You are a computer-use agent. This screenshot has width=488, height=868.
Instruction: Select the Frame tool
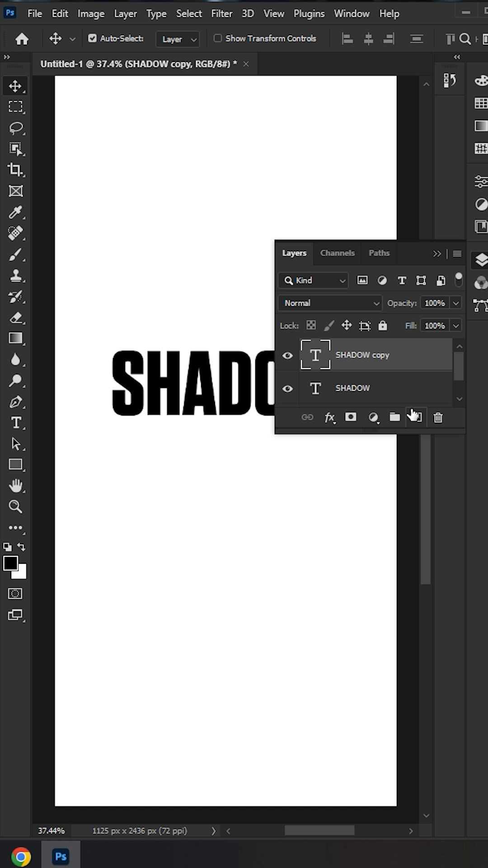(x=15, y=191)
